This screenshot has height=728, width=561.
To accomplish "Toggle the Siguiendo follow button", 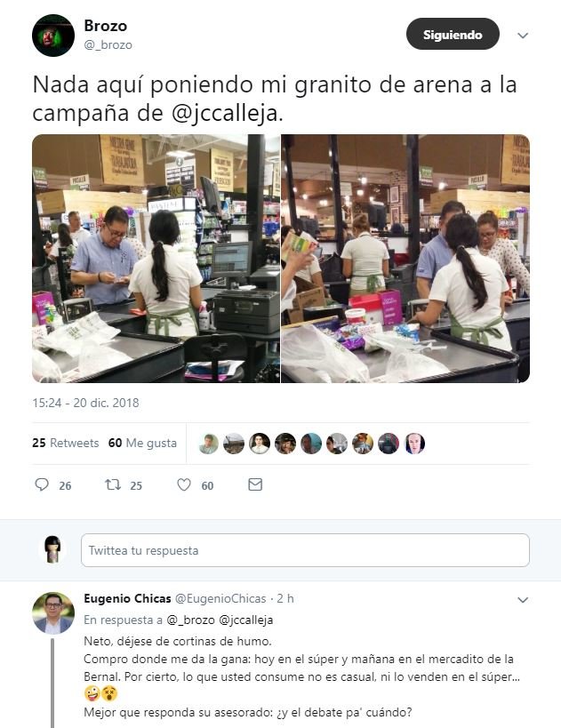I will 453,34.
